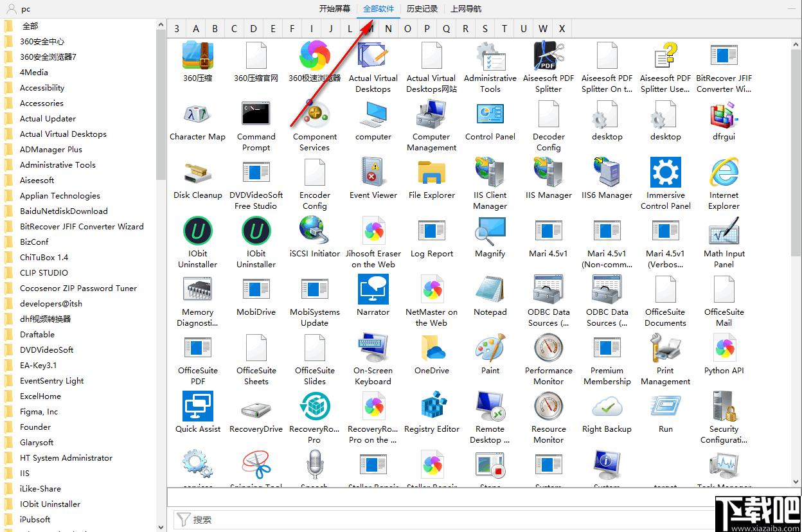Launch Narrator icon

pos(373,289)
